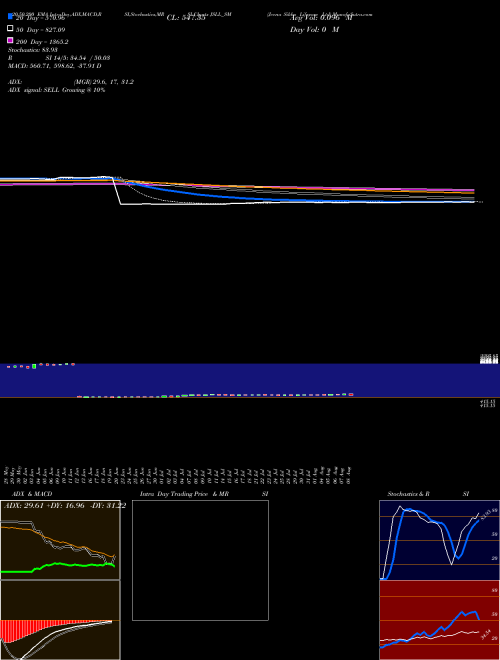Click the 'Intra Day Trading Price & MR' title

[x=184, y=494]
